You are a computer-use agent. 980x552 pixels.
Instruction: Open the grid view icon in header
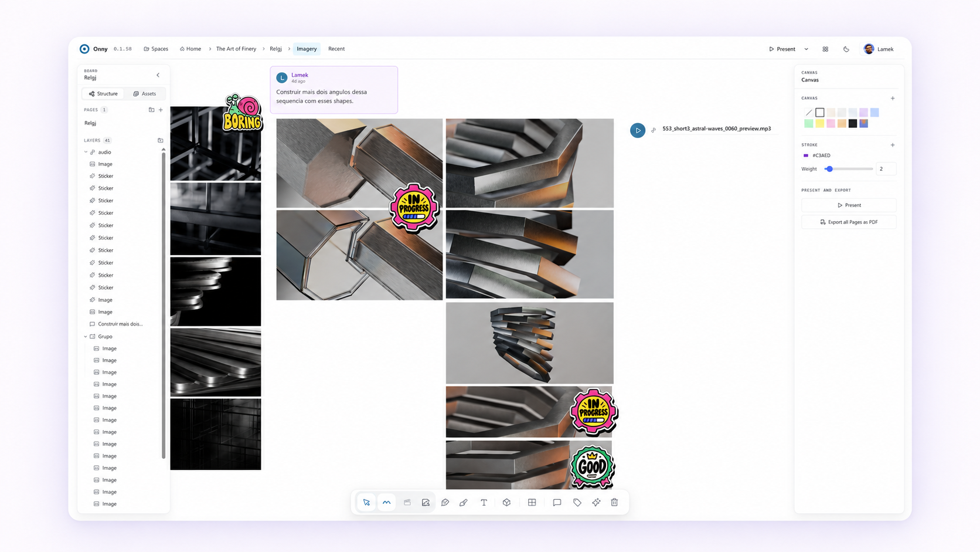click(x=825, y=49)
